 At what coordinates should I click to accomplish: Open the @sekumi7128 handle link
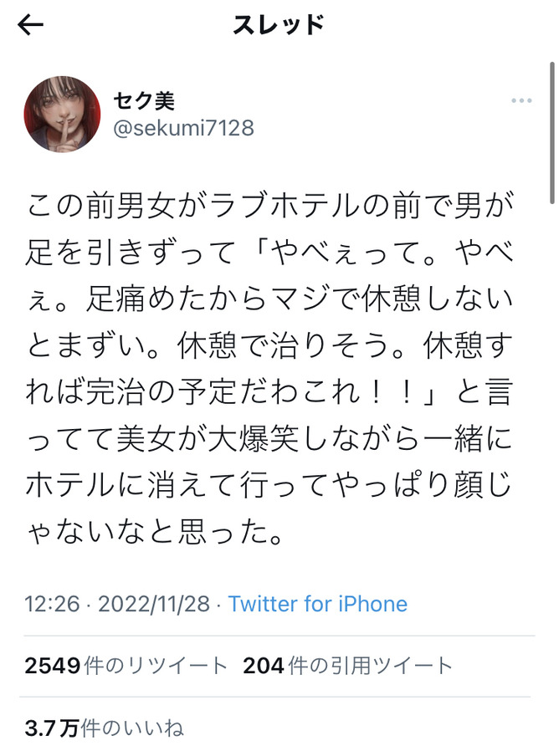pyautogui.click(x=183, y=128)
